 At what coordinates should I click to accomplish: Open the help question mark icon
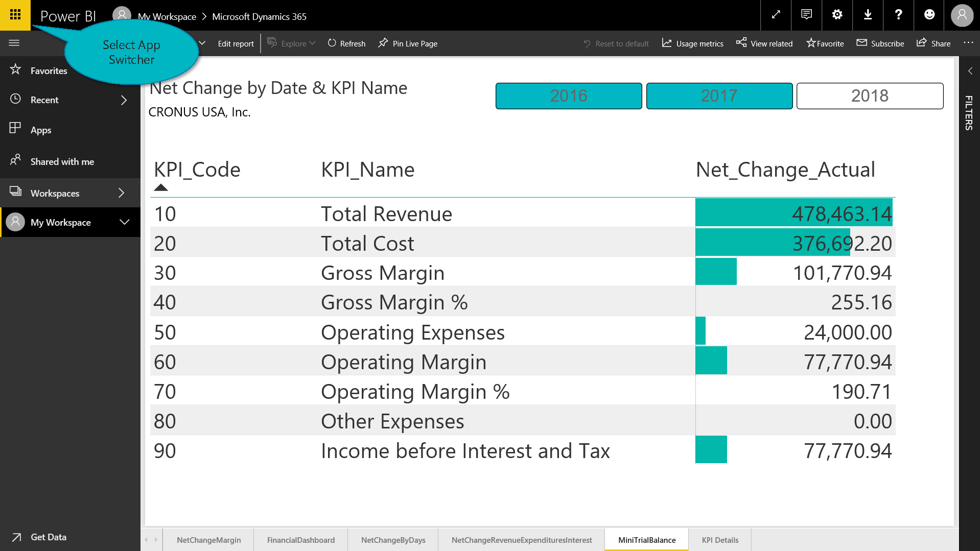(x=898, y=15)
